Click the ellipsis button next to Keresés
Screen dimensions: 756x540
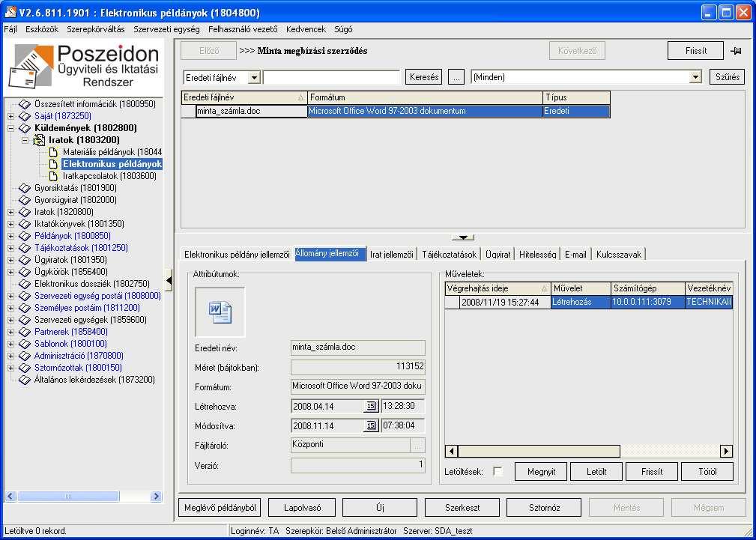pos(456,77)
